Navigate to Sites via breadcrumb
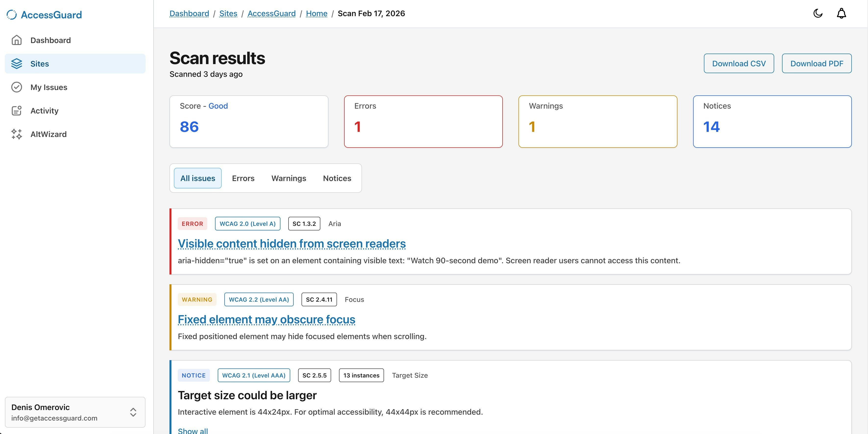The height and width of the screenshot is (434, 868). 228,13
